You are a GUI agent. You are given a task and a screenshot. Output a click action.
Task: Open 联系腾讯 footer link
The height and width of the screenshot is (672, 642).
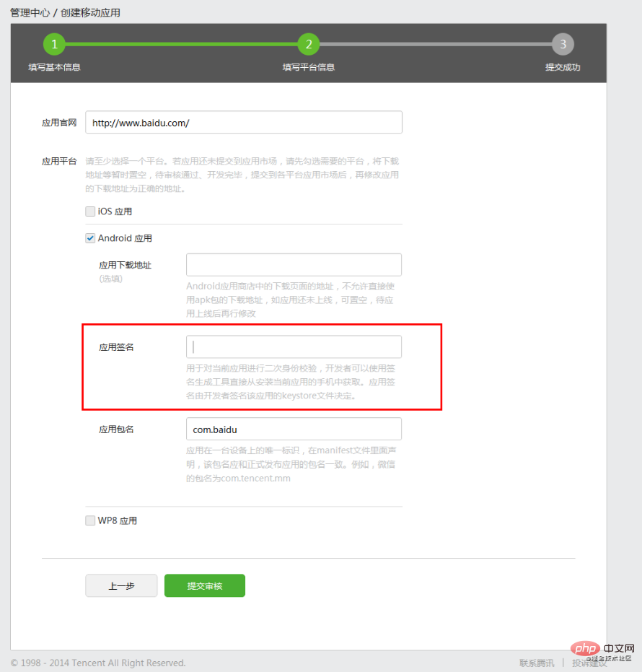[x=537, y=663]
